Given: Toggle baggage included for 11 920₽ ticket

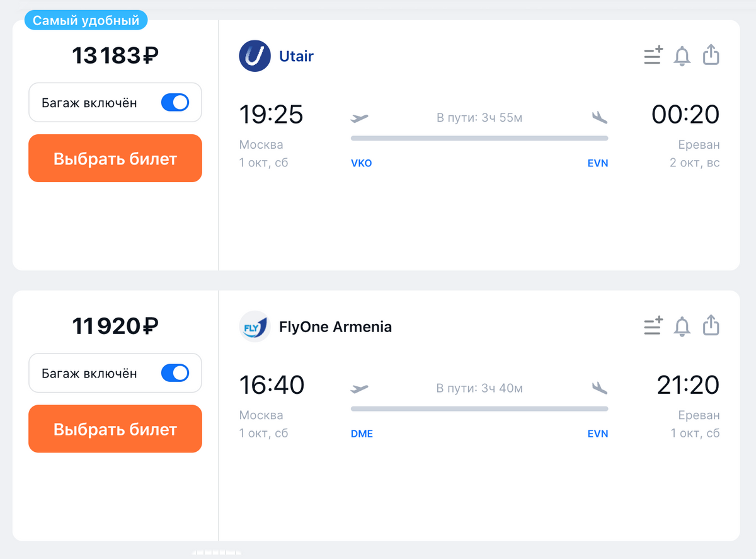Looking at the screenshot, I should click(x=175, y=373).
